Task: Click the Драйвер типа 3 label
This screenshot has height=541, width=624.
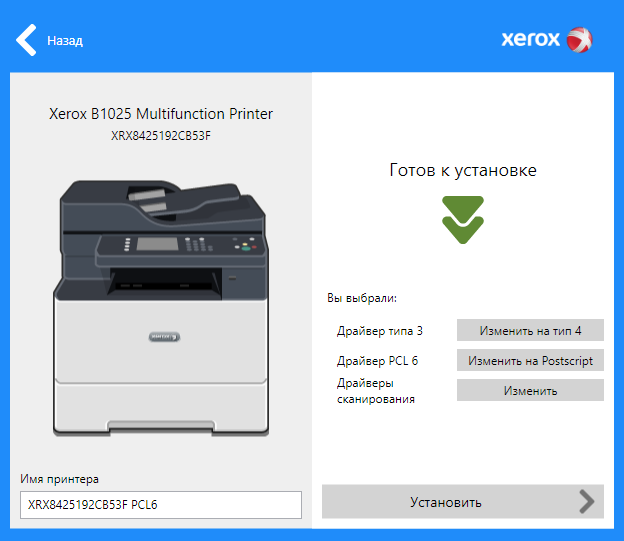Action: pos(380,331)
